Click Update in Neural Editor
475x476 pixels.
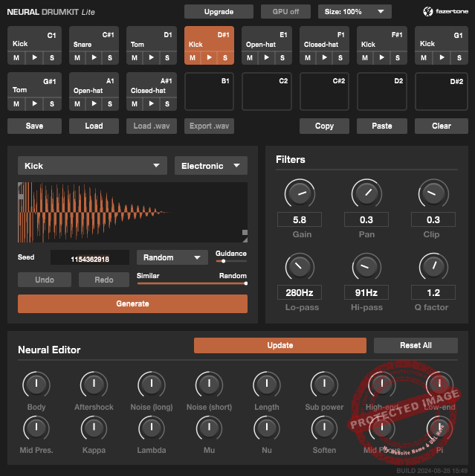click(280, 345)
